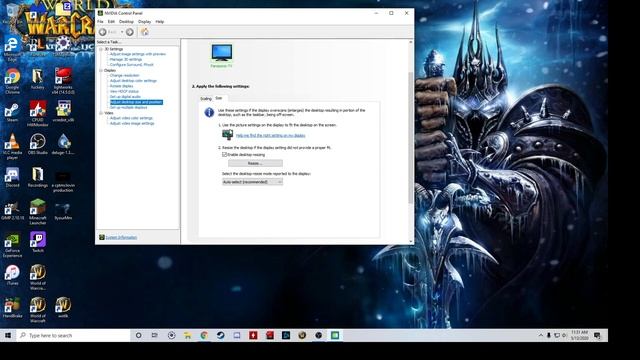Open the System Information link
640x360 pixels.
(121, 237)
